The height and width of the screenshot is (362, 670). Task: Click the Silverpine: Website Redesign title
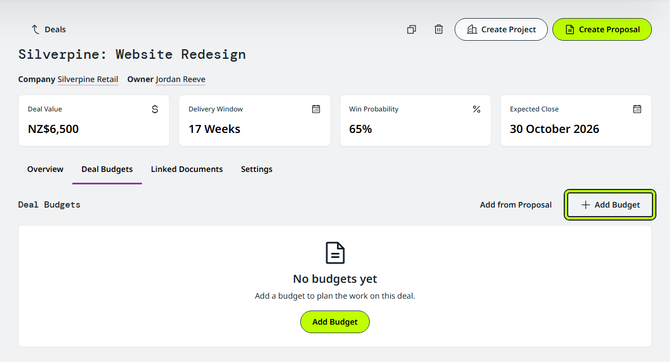coord(132,55)
